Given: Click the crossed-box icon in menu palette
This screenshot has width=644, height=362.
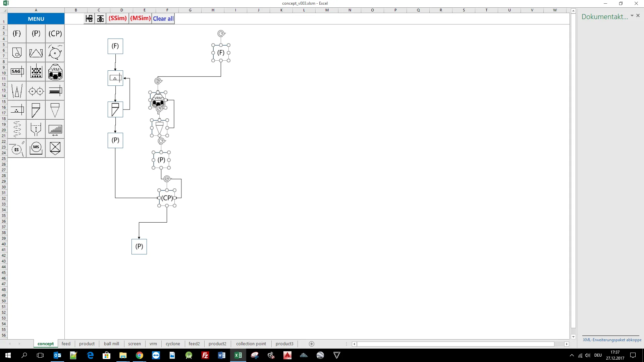Looking at the screenshot, I should (55, 148).
